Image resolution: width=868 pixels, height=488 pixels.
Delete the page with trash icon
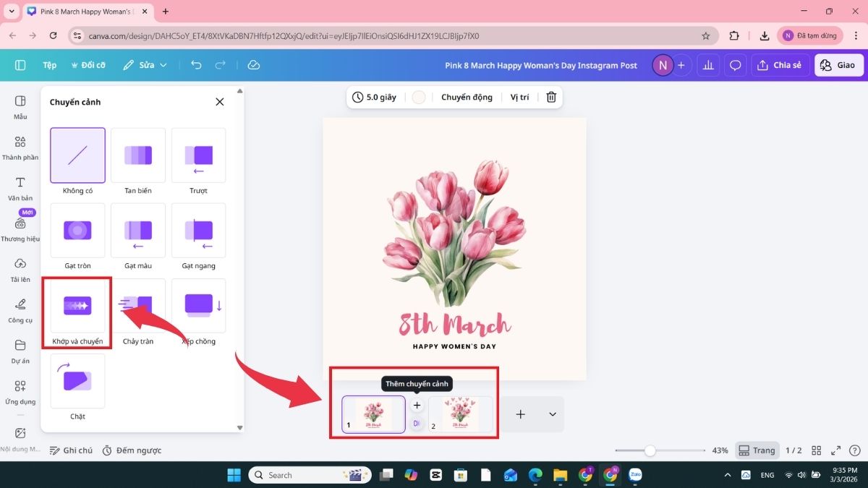pos(551,97)
